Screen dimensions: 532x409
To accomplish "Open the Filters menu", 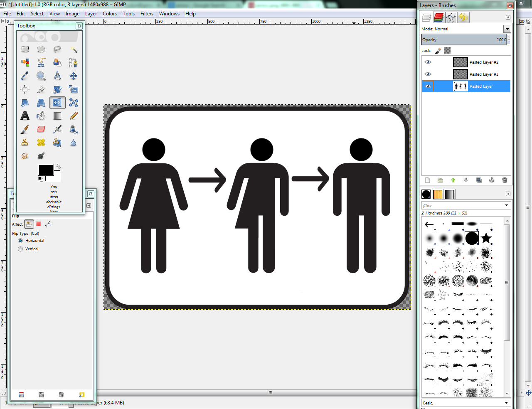I will point(147,14).
